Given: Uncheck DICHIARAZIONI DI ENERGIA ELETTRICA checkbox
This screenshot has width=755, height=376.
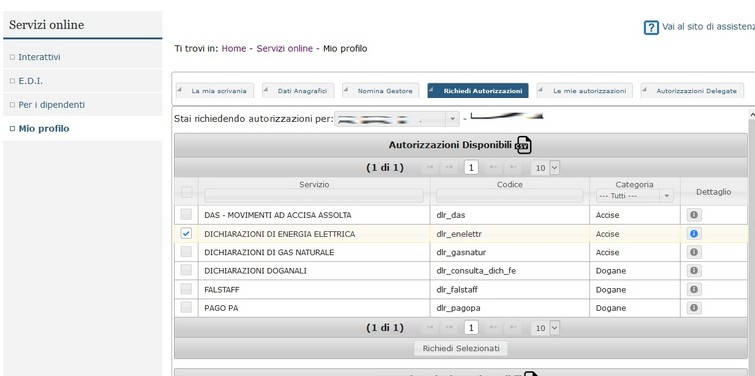Looking at the screenshot, I should [x=186, y=233].
